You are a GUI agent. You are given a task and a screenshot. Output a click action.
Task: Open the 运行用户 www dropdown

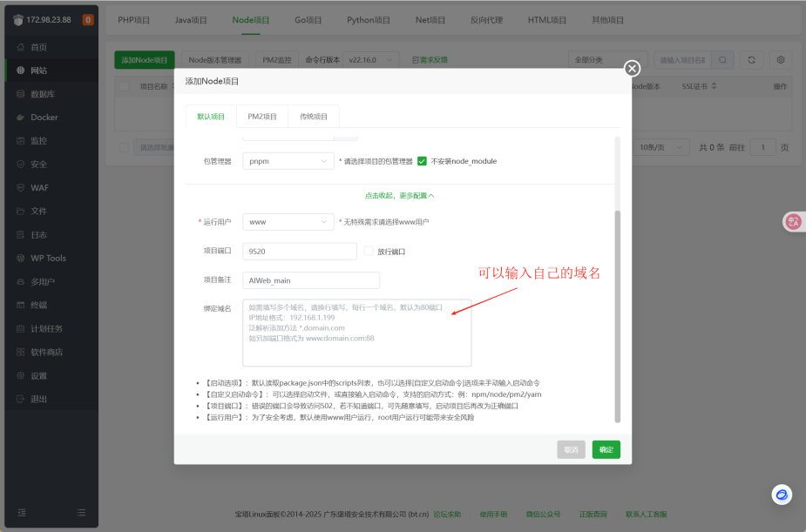[288, 222]
